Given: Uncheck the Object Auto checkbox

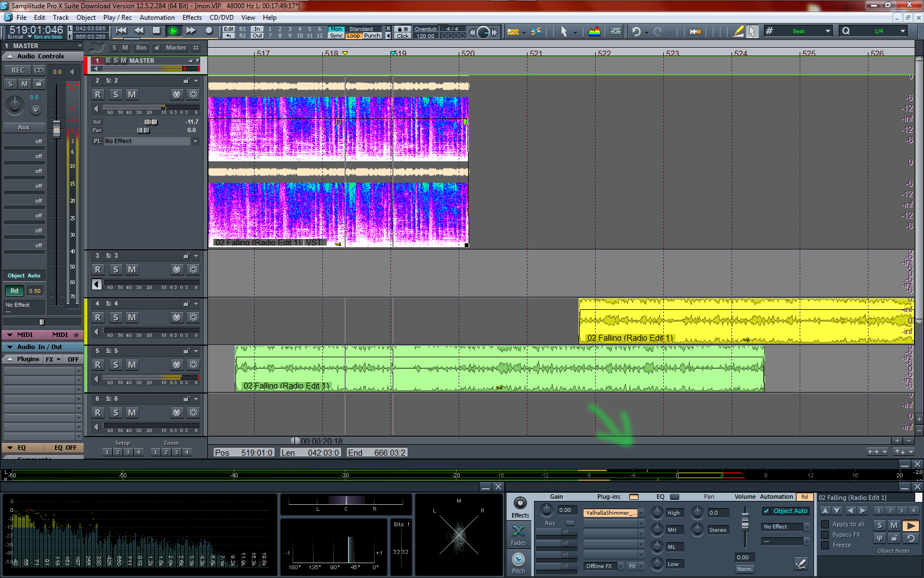Looking at the screenshot, I should [766, 511].
